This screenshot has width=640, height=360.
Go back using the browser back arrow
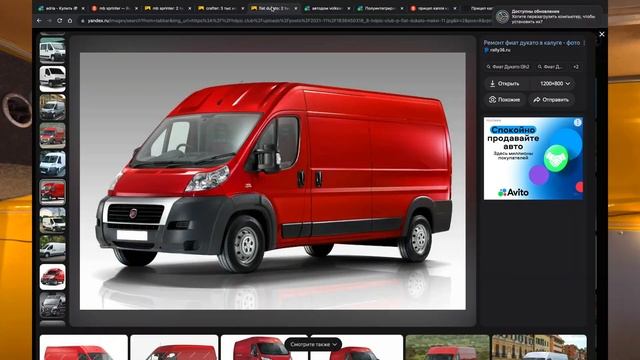pos(39,20)
